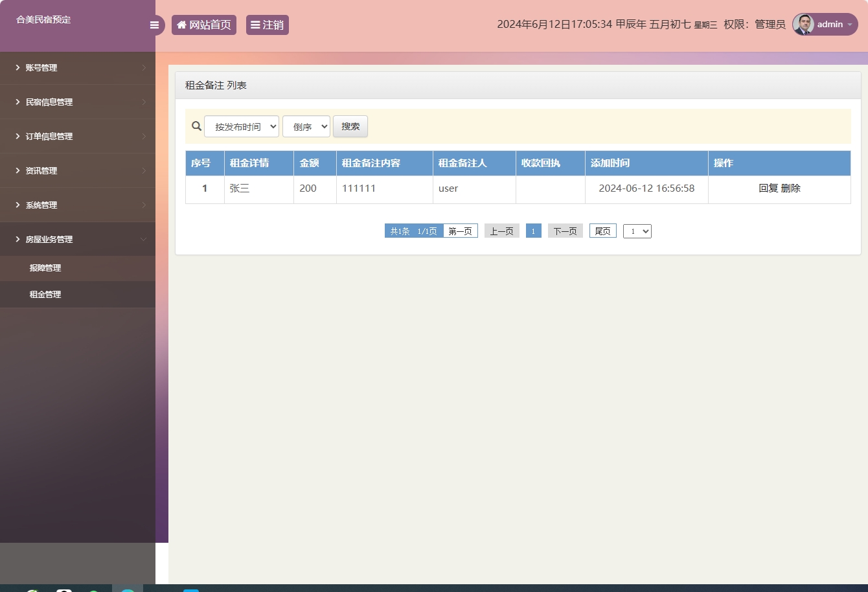Open the admin user avatar image
This screenshot has height=592, width=868.
click(x=803, y=24)
